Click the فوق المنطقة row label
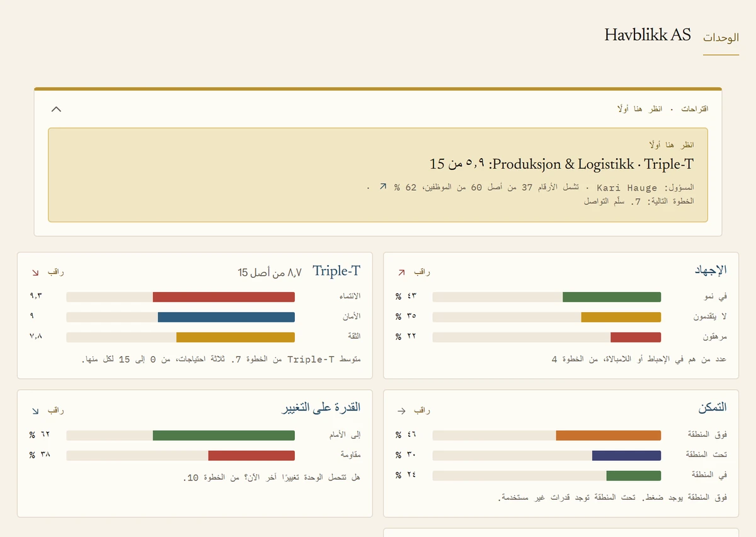The width and height of the screenshot is (756, 537). pyautogui.click(x=707, y=435)
